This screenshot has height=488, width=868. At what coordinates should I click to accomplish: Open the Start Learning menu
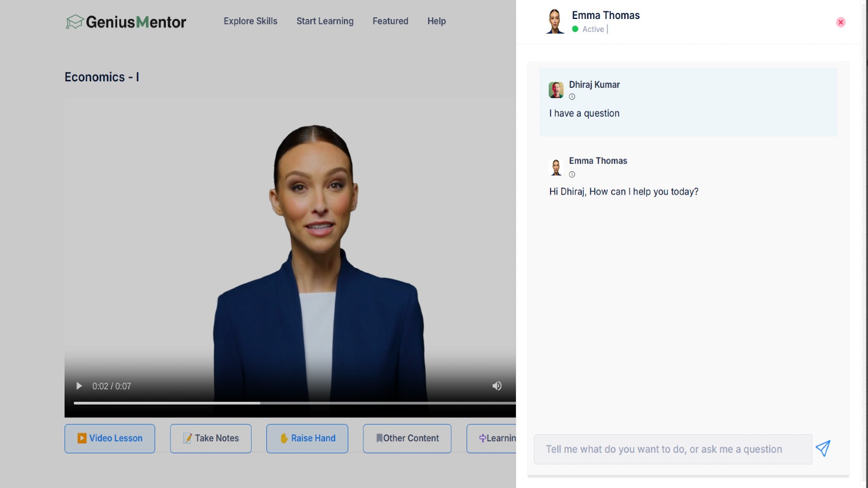[325, 21]
